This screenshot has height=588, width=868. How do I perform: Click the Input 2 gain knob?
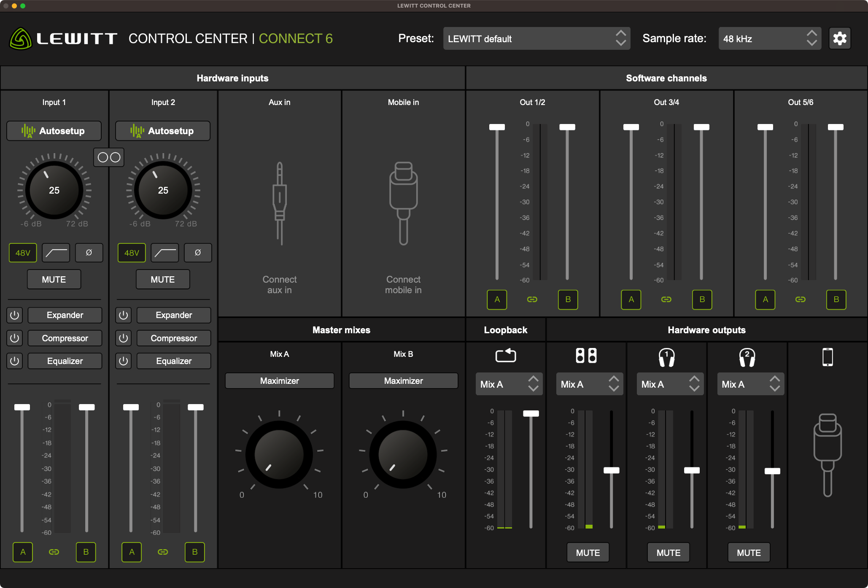163,190
